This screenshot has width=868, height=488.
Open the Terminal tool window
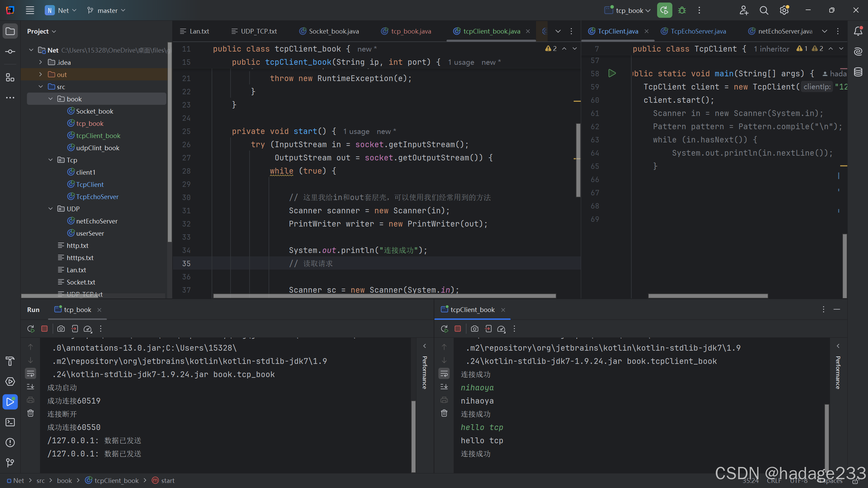coord(10,422)
